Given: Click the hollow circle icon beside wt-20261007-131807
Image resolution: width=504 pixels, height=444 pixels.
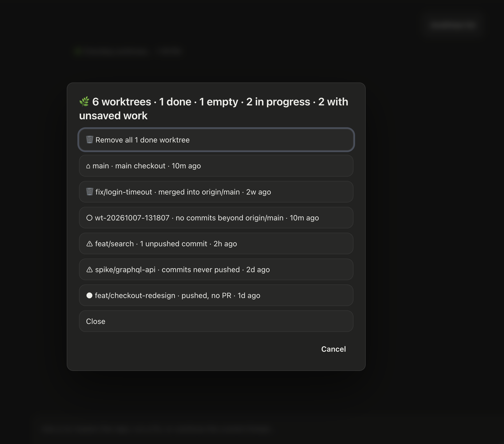Looking at the screenshot, I should click(x=89, y=218).
